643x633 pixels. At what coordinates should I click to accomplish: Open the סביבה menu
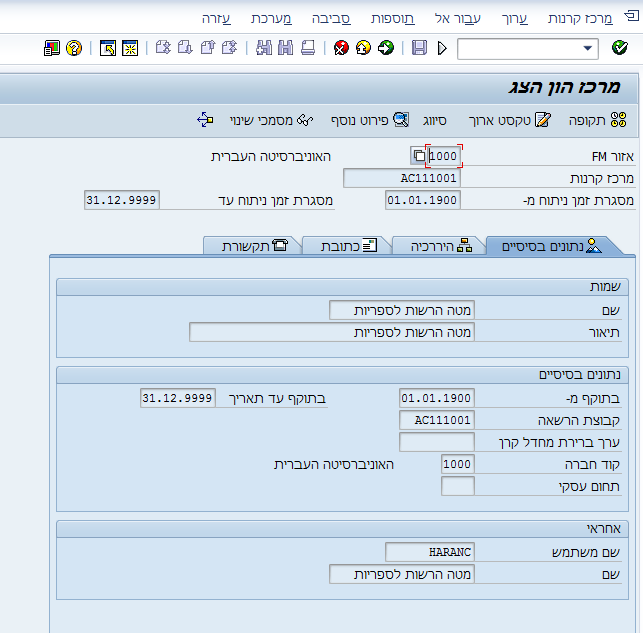pos(331,18)
